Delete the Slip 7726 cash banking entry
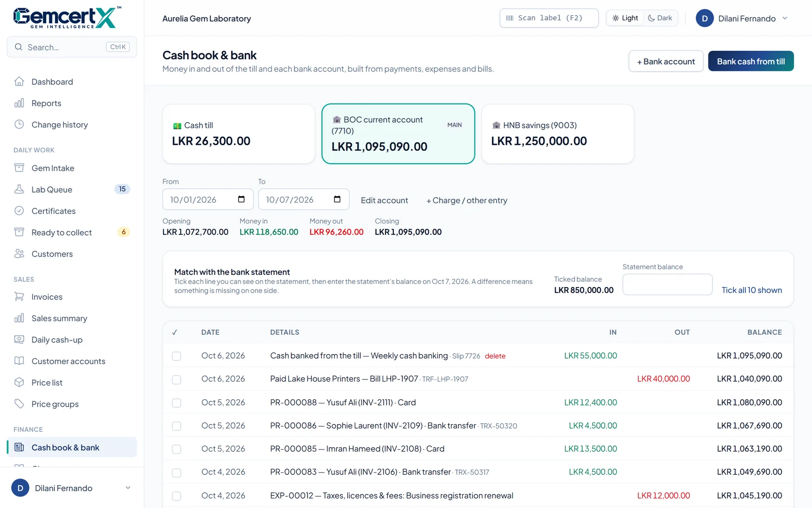Screen dimensions: 812x508 495,356
